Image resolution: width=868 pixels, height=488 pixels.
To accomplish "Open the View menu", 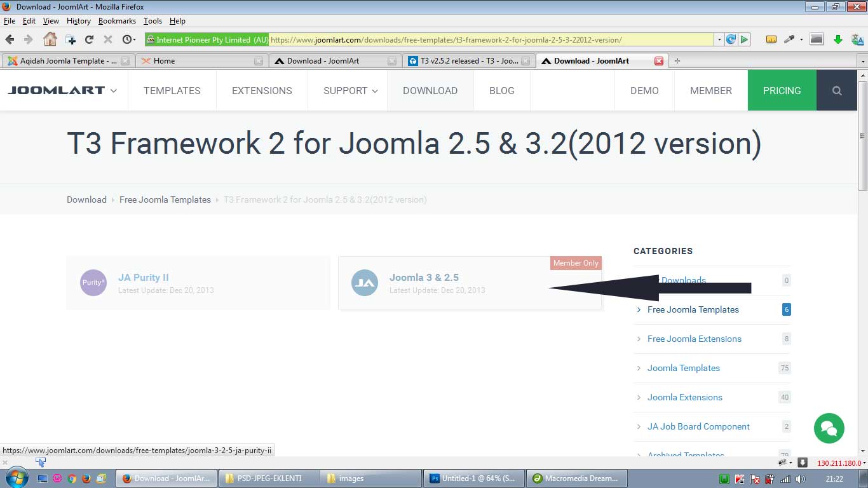I will (x=51, y=21).
